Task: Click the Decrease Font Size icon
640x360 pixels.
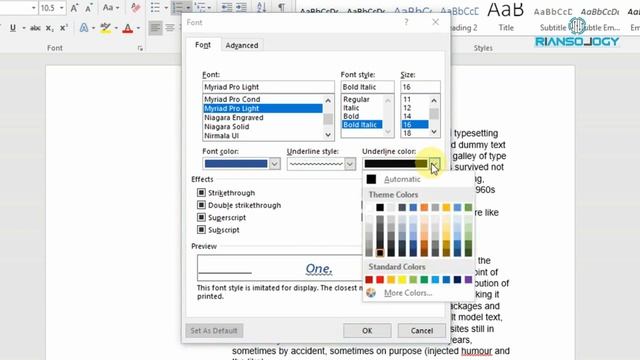Action: click(89, 8)
